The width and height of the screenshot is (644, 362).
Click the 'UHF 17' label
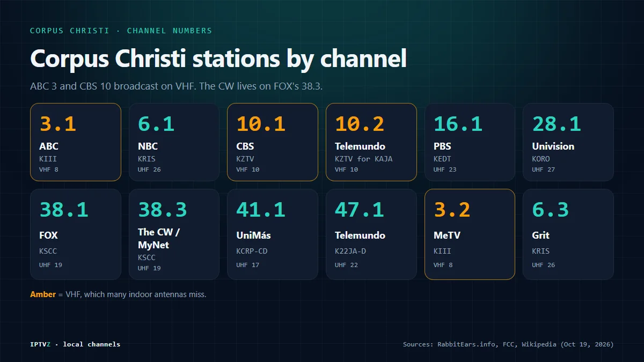pyautogui.click(x=248, y=265)
